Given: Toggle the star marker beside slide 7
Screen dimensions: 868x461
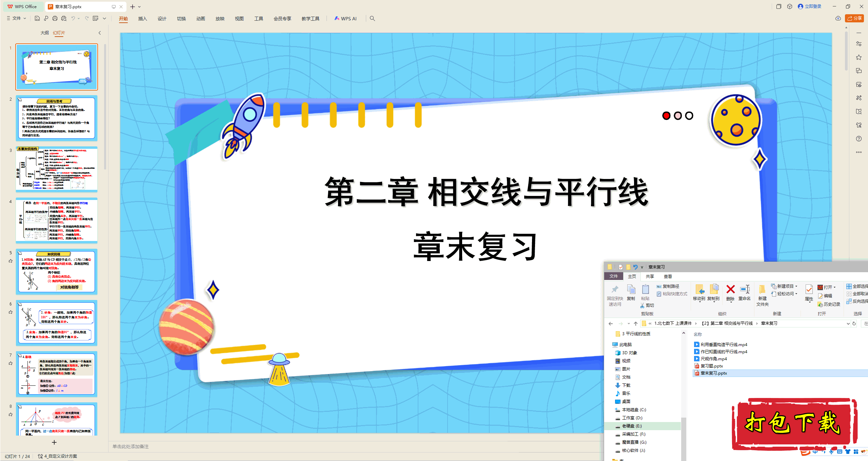Looking at the screenshot, I should [x=11, y=363].
